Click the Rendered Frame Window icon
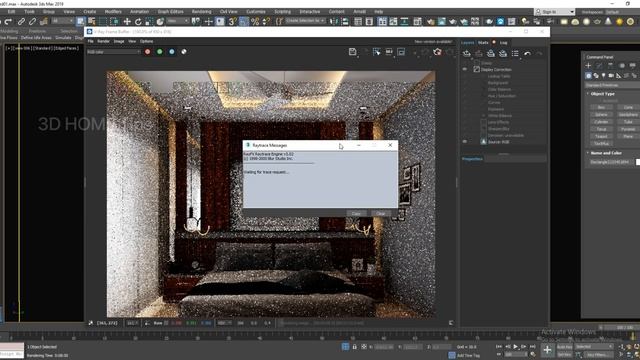 click(442, 21)
